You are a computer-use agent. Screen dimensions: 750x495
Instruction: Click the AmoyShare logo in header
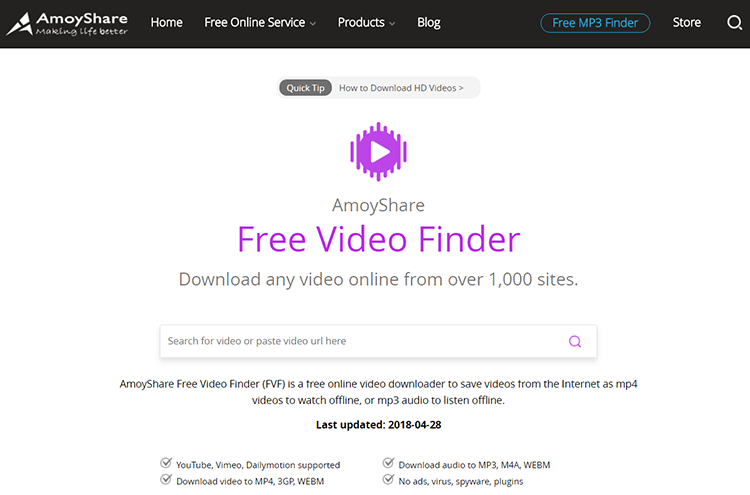(67, 23)
